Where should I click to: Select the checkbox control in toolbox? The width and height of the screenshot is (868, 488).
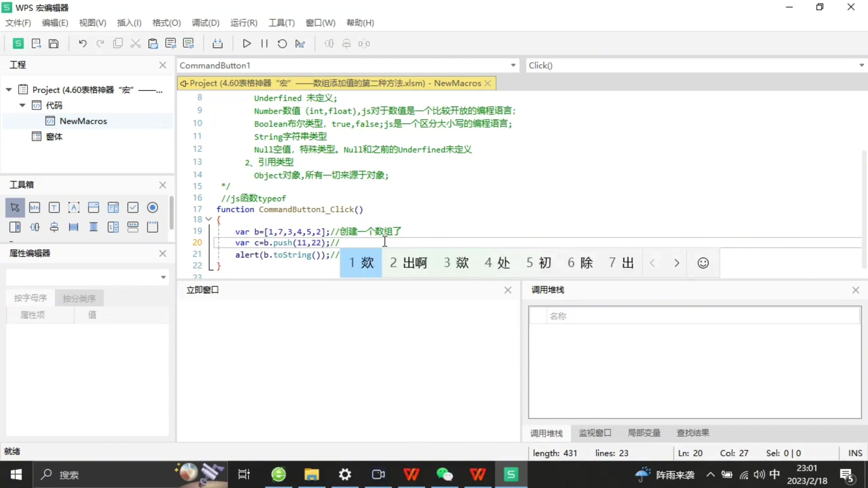coord(133,207)
